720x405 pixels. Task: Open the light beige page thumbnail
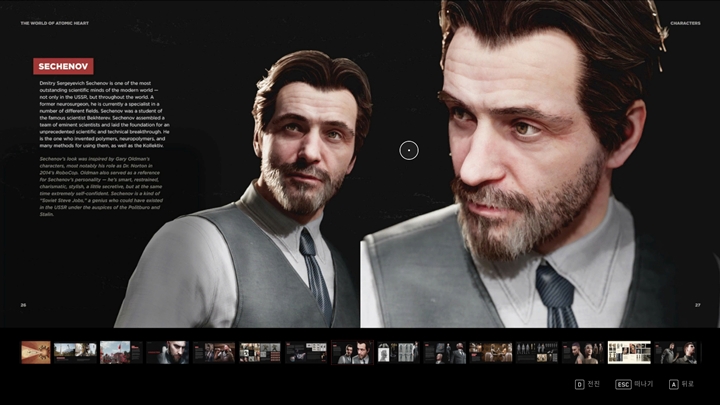point(629,352)
